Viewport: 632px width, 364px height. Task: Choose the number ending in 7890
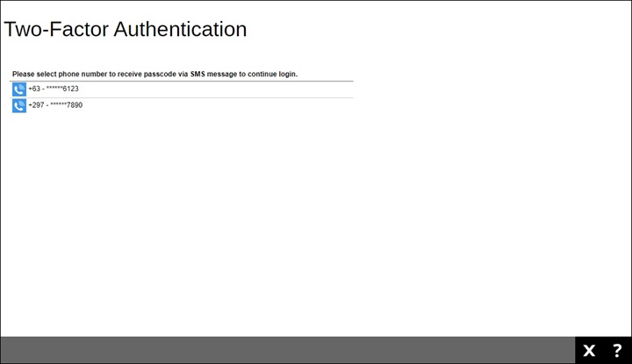click(x=55, y=105)
